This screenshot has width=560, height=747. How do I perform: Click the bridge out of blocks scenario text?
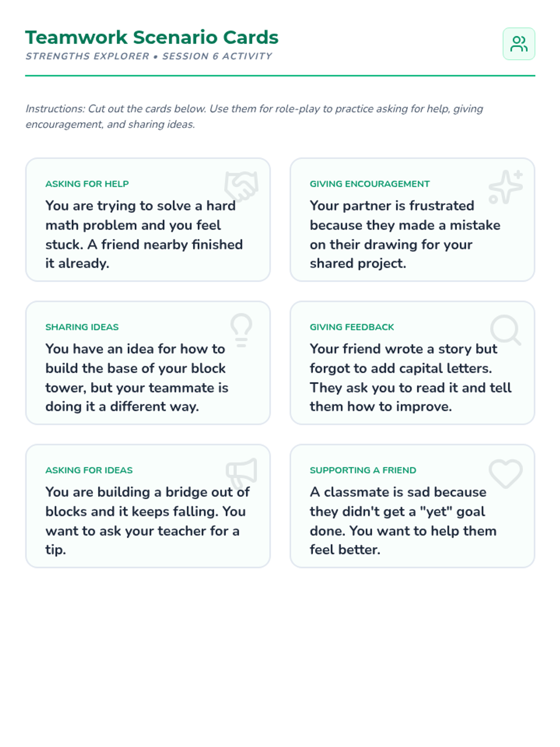pyautogui.click(x=147, y=521)
